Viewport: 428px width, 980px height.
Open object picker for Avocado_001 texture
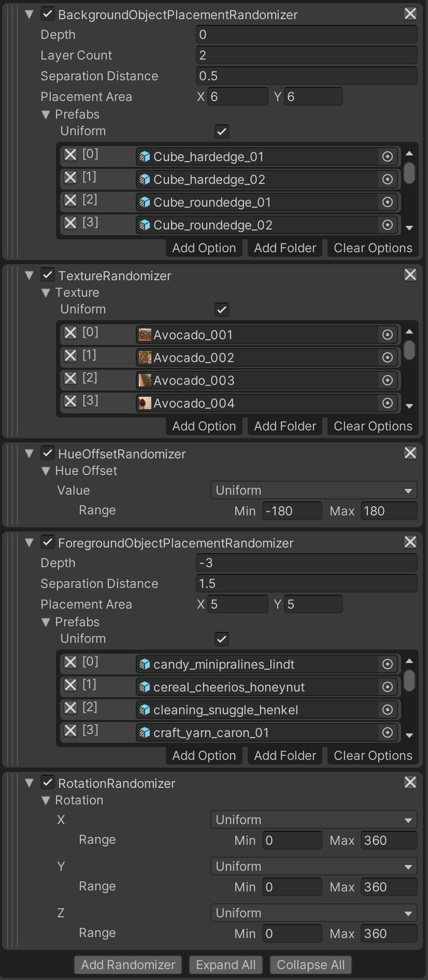387,335
